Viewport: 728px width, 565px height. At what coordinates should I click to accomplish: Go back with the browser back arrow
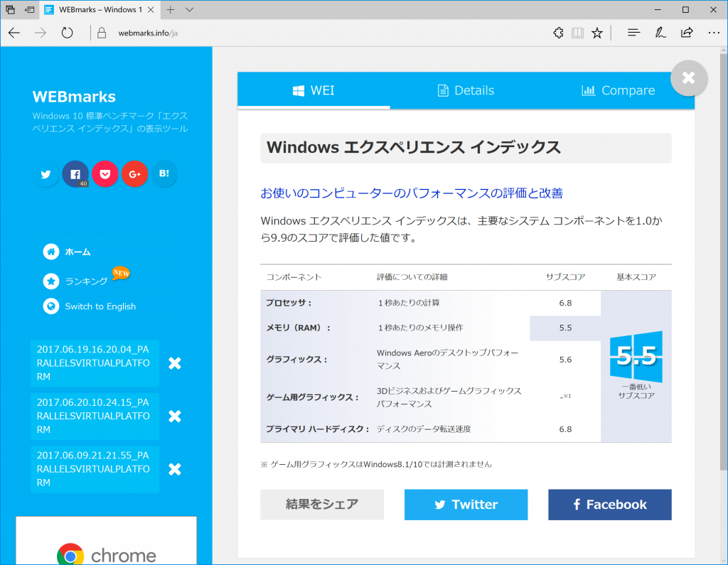pos(14,33)
